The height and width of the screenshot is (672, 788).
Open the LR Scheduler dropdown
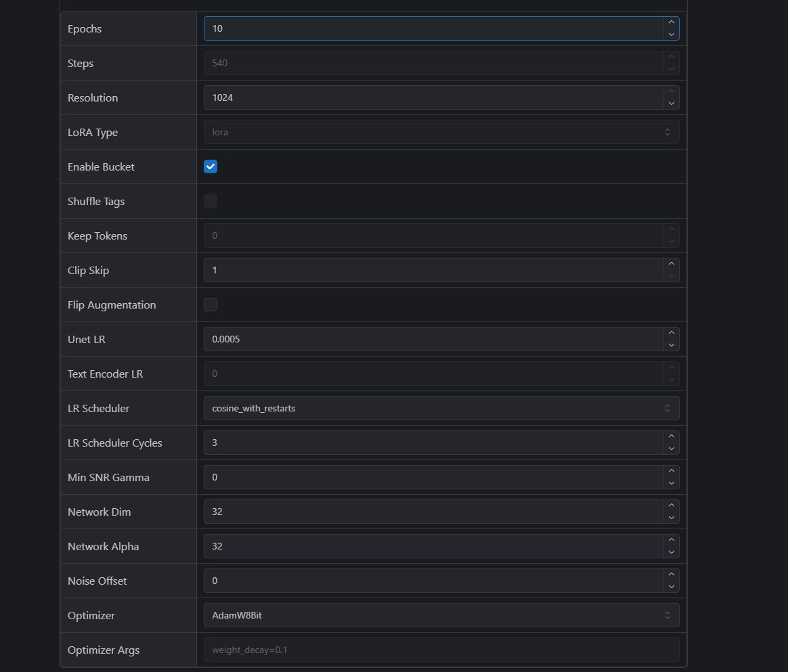click(x=441, y=408)
